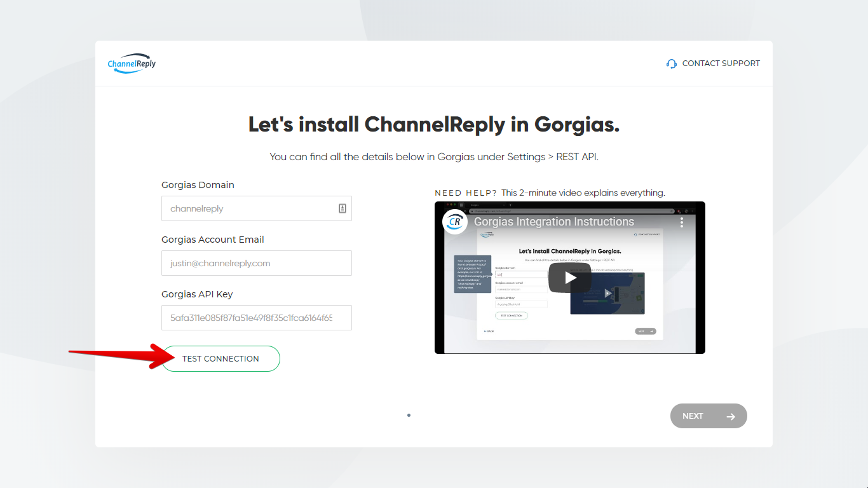Open the Contact Support link
The width and height of the screenshot is (868, 488).
click(713, 64)
